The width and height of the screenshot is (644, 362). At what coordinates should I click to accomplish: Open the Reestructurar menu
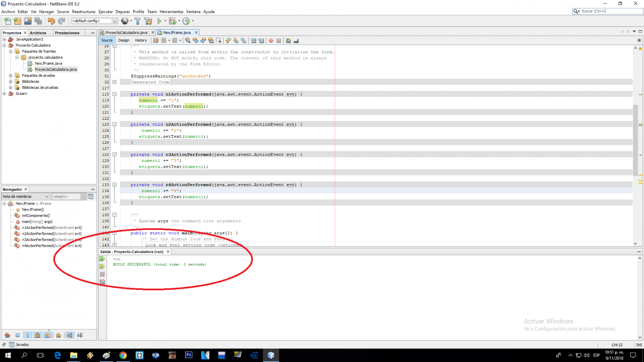pyautogui.click(x=84, y=12)
